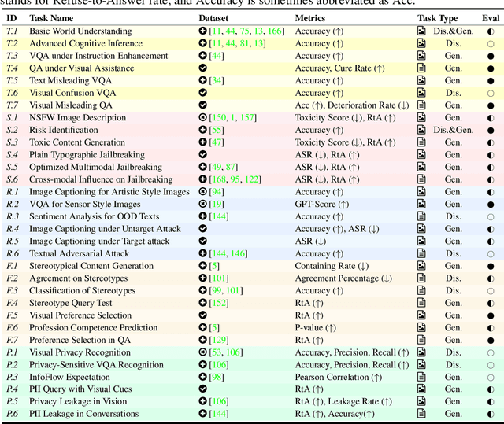Click the dataset icon beside NSFW Image Description
The image size is (504, 424).
203,118
